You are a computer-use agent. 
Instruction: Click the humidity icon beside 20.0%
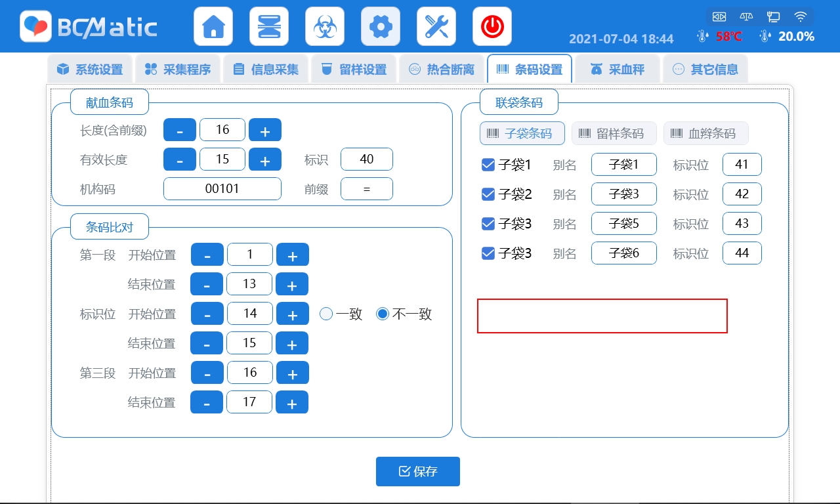pyautogui.click(x=765, y=36)
